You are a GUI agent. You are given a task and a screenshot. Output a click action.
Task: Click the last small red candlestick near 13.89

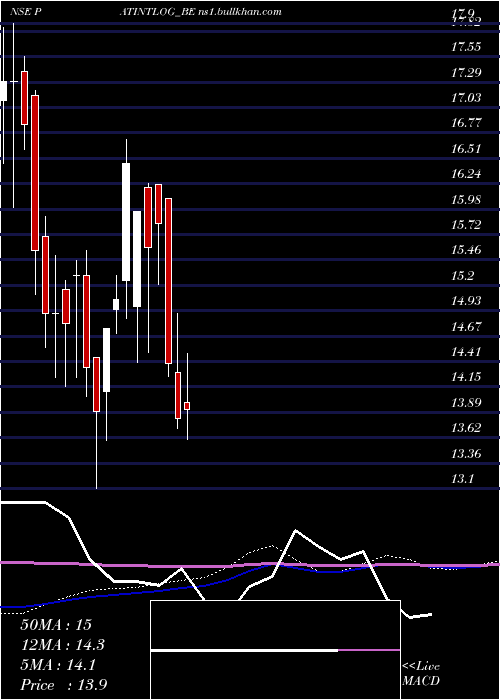coord(187,406)
